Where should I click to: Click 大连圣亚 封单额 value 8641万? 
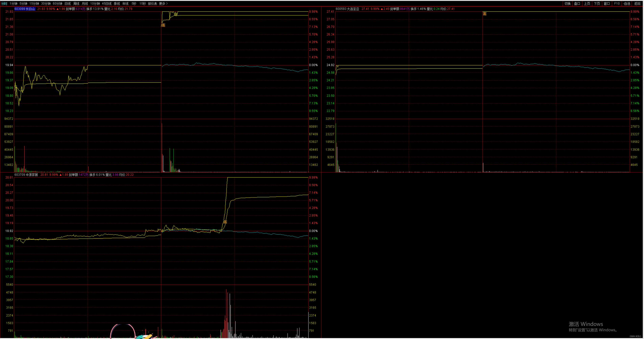405,9
